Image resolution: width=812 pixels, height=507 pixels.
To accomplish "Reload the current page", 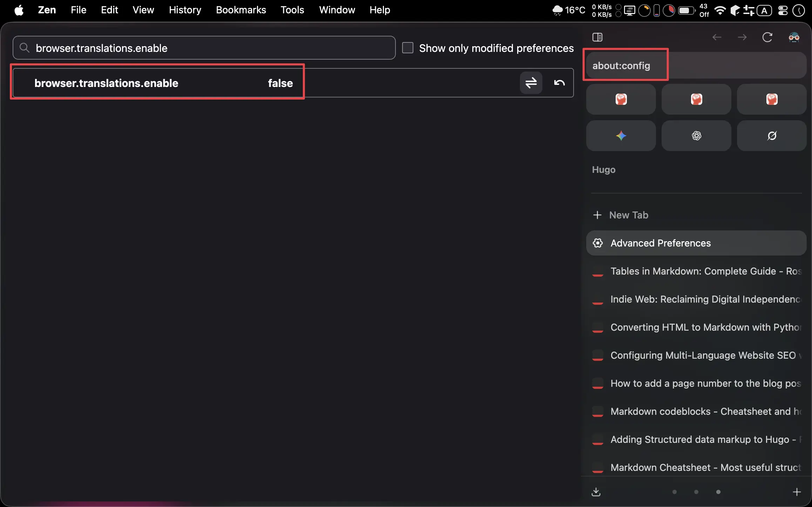I will click(767, 37).
